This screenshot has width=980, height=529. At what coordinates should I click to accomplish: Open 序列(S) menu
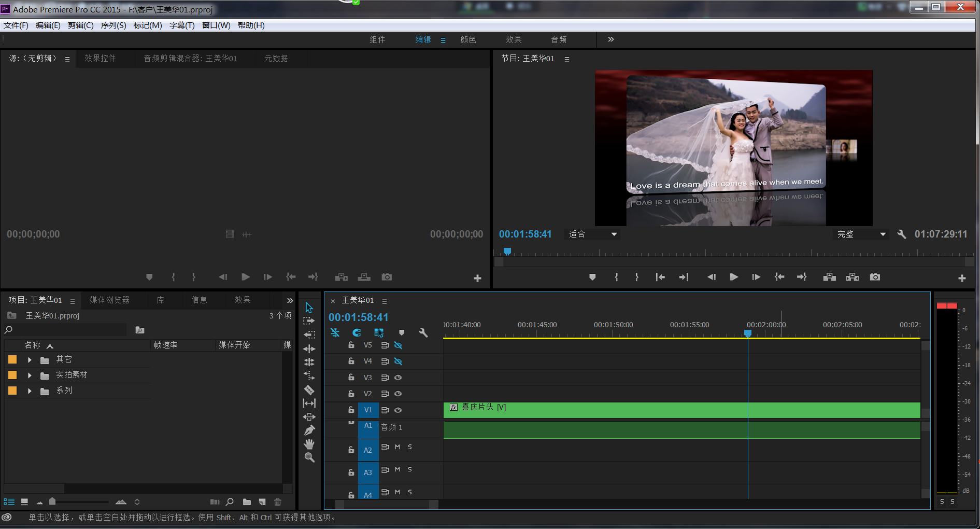tap(113, 25)
